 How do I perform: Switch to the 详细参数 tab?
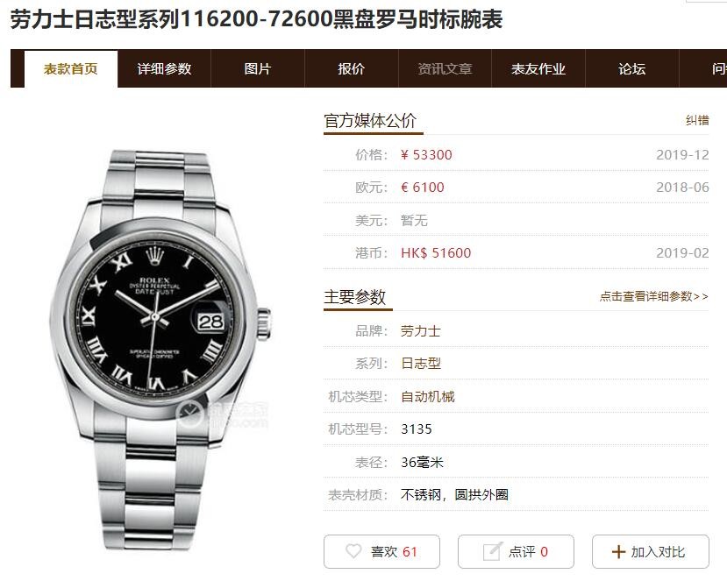pyautogui.click(x=164, y=68)
